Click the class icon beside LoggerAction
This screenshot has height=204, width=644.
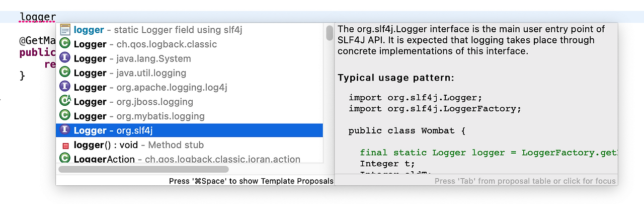[64, 159]
